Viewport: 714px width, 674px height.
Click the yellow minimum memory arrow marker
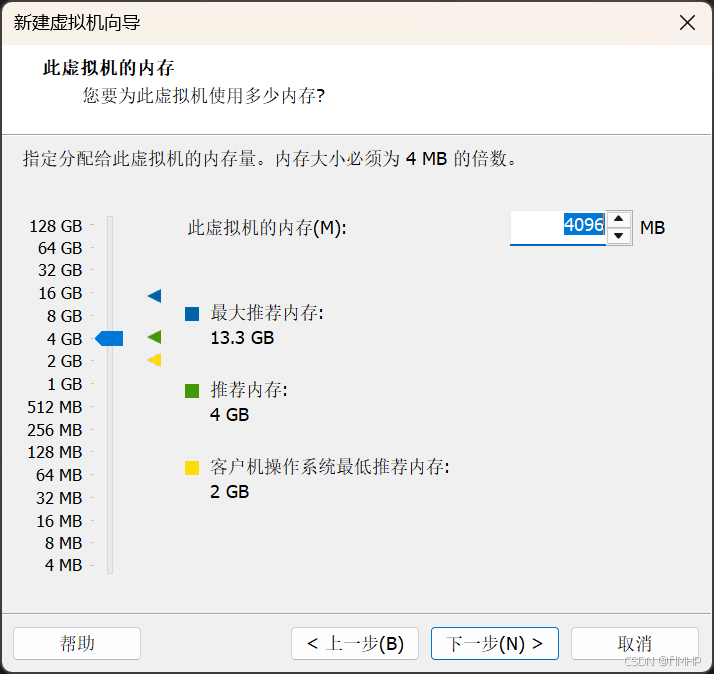[x=154, y=360]
